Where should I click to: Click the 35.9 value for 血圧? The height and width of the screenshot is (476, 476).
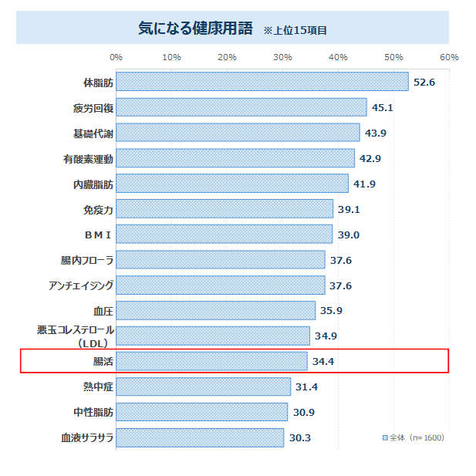(332, 311)
